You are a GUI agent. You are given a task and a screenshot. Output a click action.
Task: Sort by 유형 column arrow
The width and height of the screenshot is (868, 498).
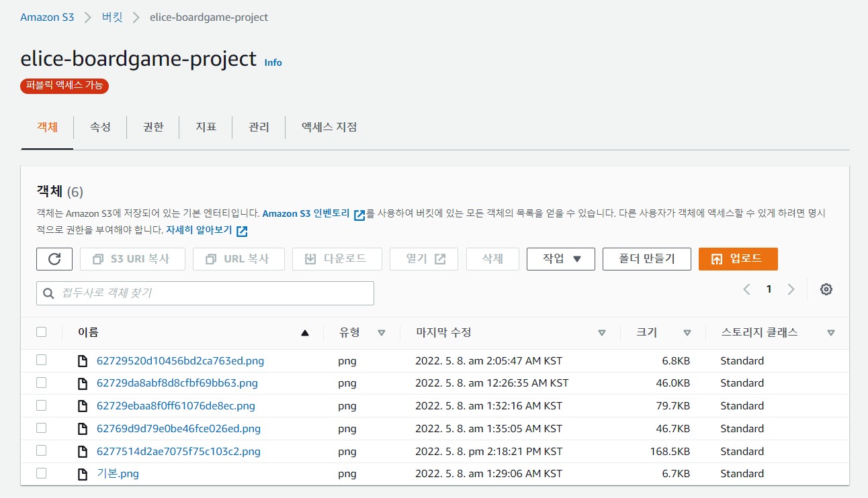click(x=382, y=333)
